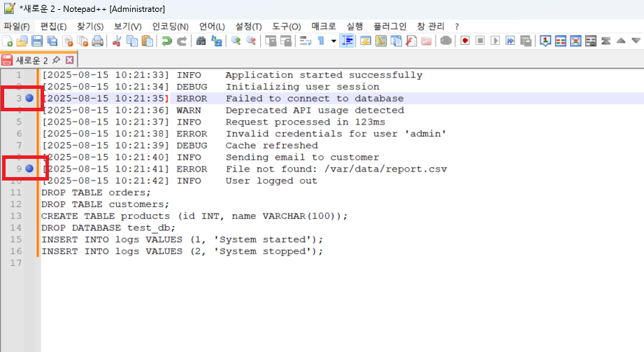Toggle the bookmark on line 3
This screenshot has height=352, width=644.
29,99
